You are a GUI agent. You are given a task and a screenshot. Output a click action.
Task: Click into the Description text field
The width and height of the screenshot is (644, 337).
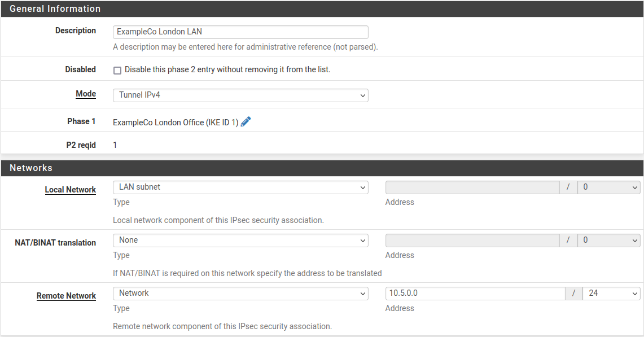240,32
